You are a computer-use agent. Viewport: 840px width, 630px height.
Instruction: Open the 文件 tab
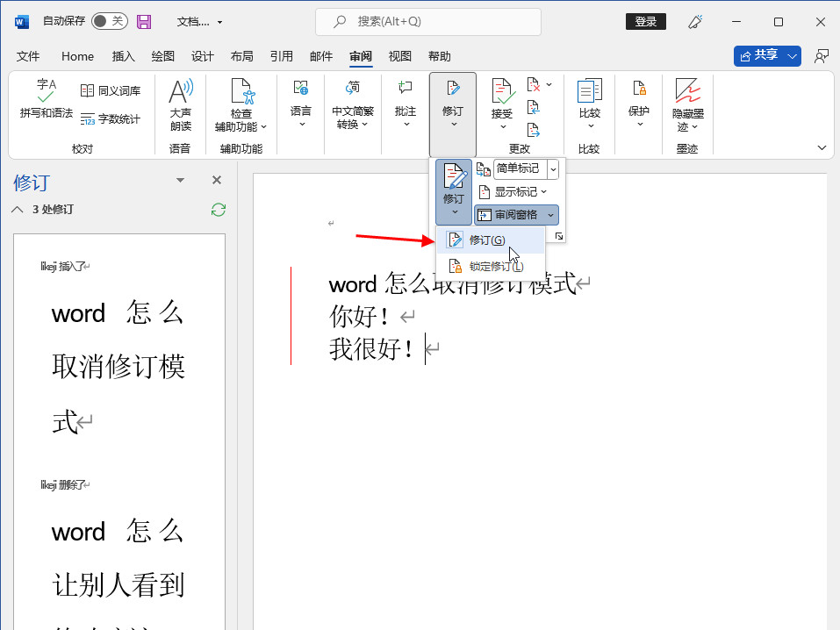pyautogui.click(x=28, y=56)
